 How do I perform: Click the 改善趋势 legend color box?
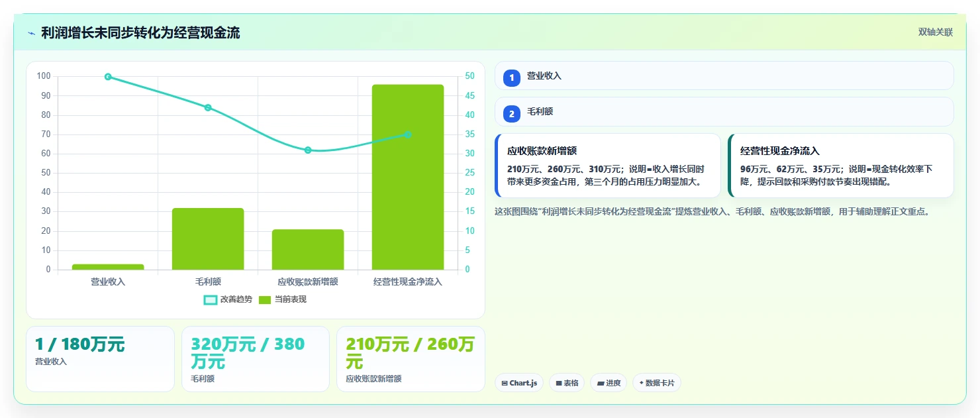(211, 300)
